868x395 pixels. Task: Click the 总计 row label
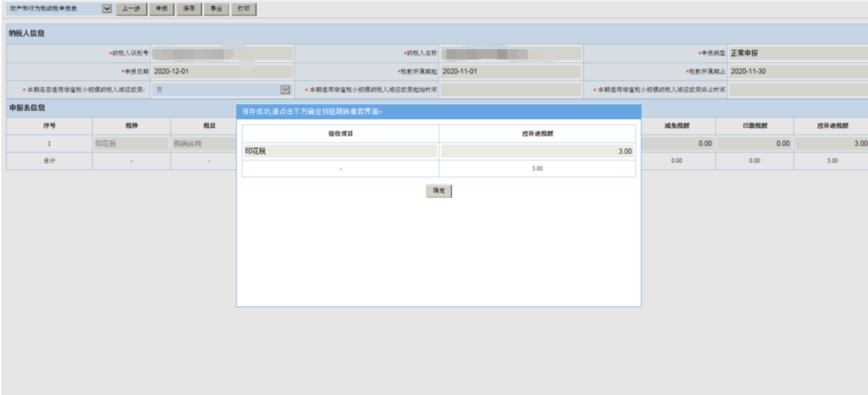point(49,161)
